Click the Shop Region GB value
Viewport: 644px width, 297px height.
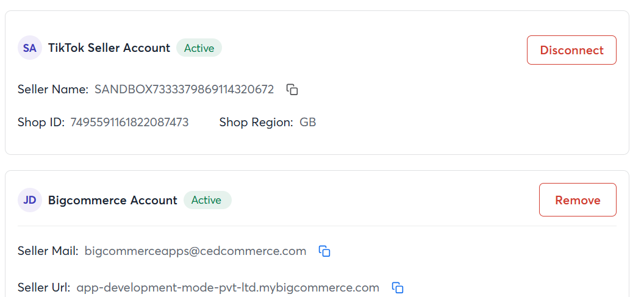307,123
